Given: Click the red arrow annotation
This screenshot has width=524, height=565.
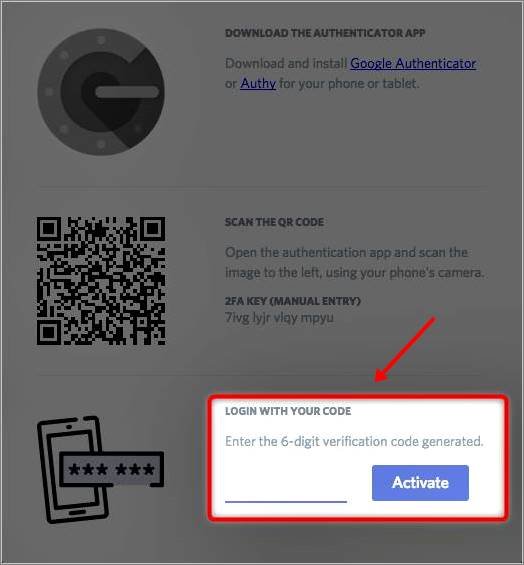Looking at the screenshot, I should (x=405, y=349).
